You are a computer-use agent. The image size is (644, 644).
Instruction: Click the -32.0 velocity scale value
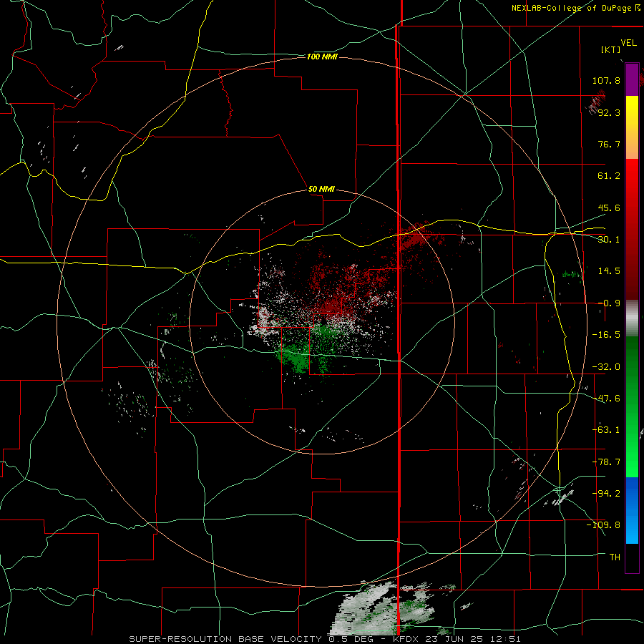point(606,367)
